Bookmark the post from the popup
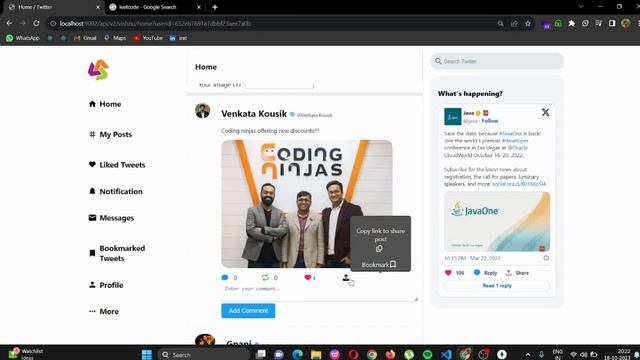The height and width of the screenshot is (360, 640). pyautogui.click(x=379, y=264)
